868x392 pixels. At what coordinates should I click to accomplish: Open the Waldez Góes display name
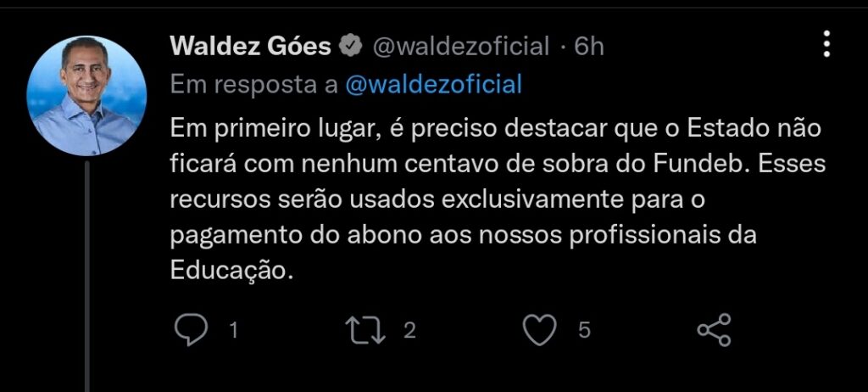tap(251, 47)
